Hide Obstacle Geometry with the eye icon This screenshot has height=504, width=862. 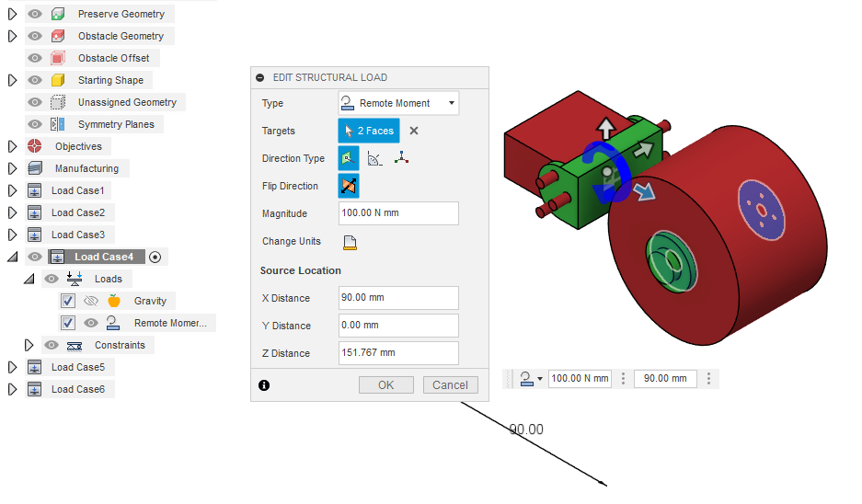pyautogui.click(x=35, y=36)
